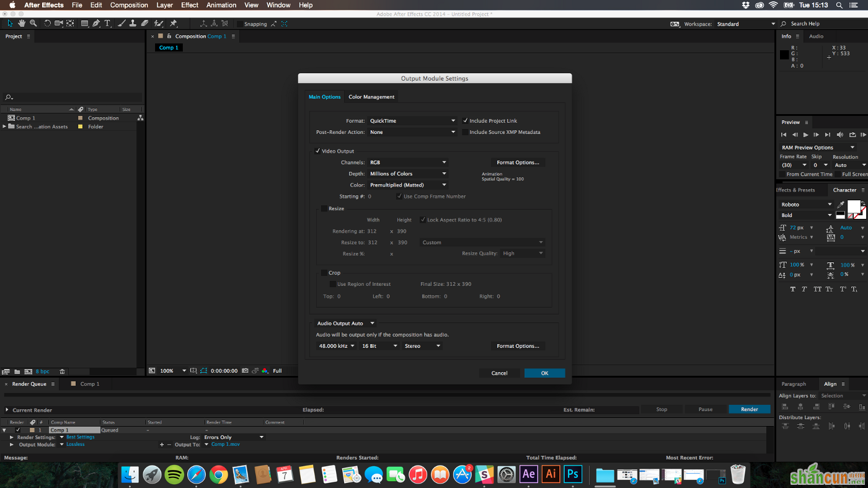Open the Effect menu
Image resolution: width=868 pixels, height=488 pixels.
(x=190, y=5)
